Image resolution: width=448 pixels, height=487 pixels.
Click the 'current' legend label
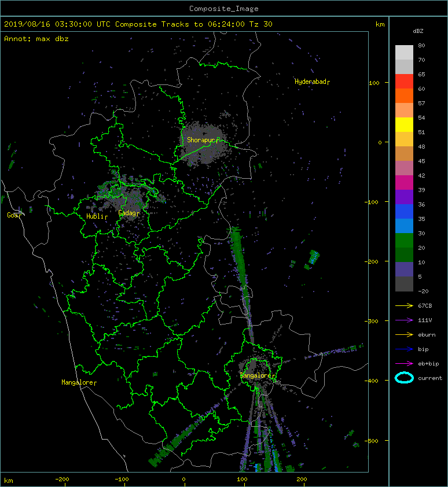point(430,378)
